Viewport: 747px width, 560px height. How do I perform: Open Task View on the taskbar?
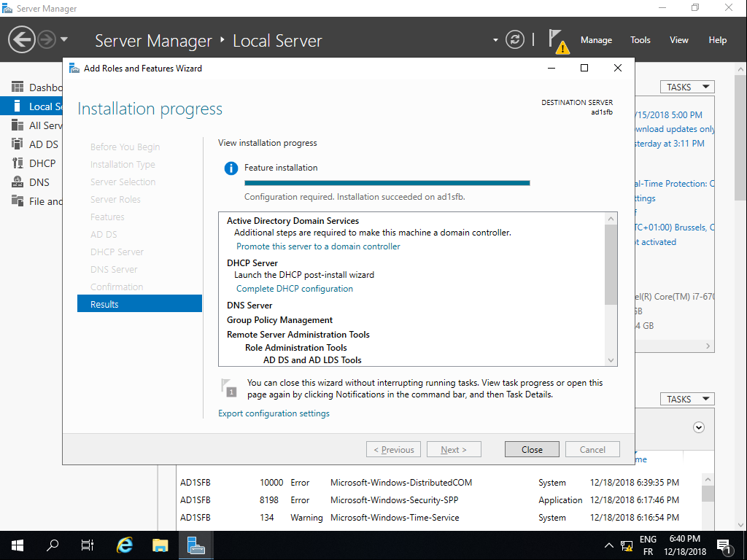88,545
